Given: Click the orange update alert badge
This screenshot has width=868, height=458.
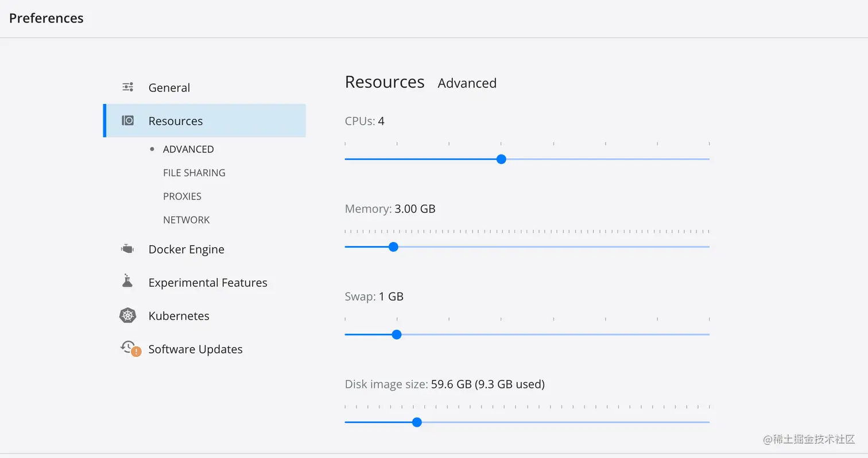Looking at the screenshot, I should click(136, 352).
